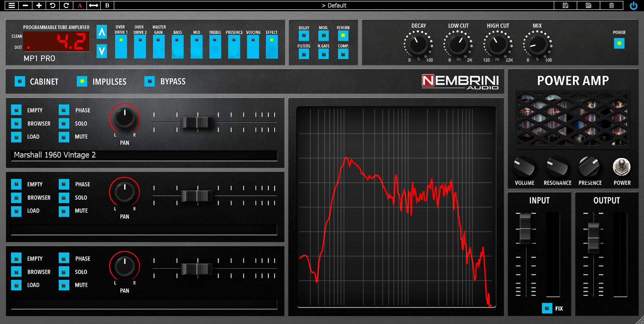Enable BYPASS for the cabinet section
This screenshot has width=644, height=324.
[149, 81]
